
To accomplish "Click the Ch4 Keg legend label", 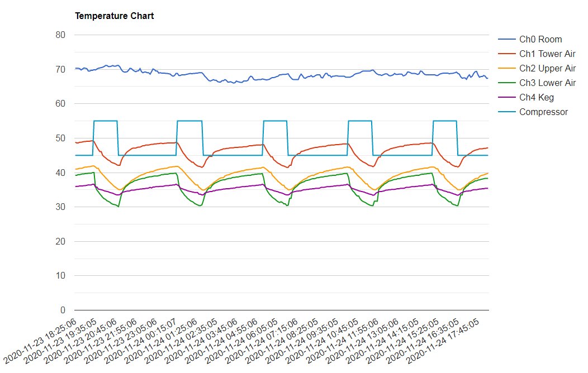I will tap(536, 97).
